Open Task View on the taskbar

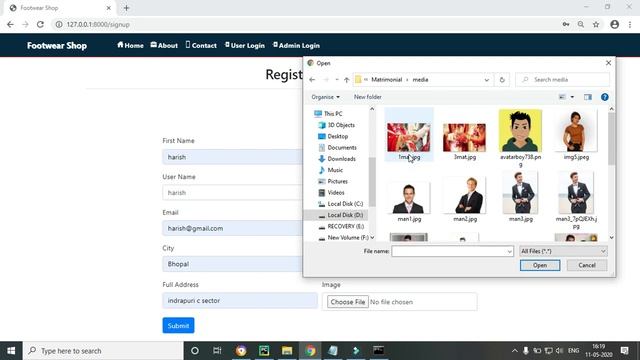pyautogui.click(x=217, y=351)
